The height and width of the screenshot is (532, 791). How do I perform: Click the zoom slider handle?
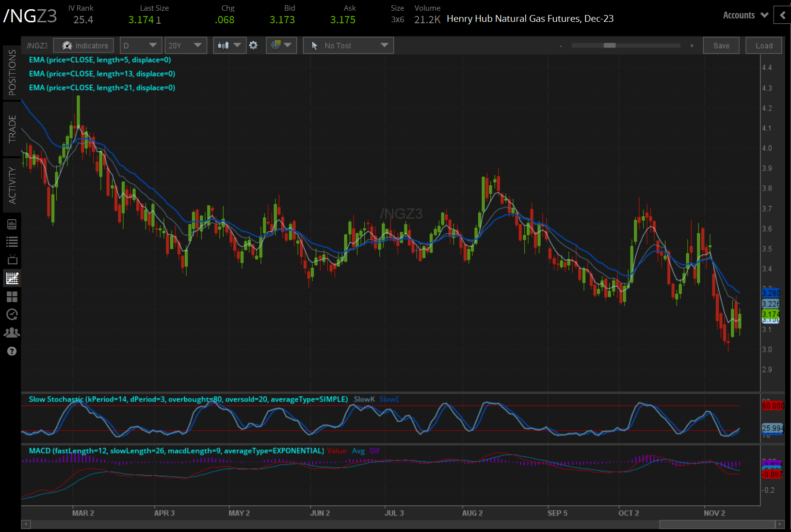click(610, 46)
